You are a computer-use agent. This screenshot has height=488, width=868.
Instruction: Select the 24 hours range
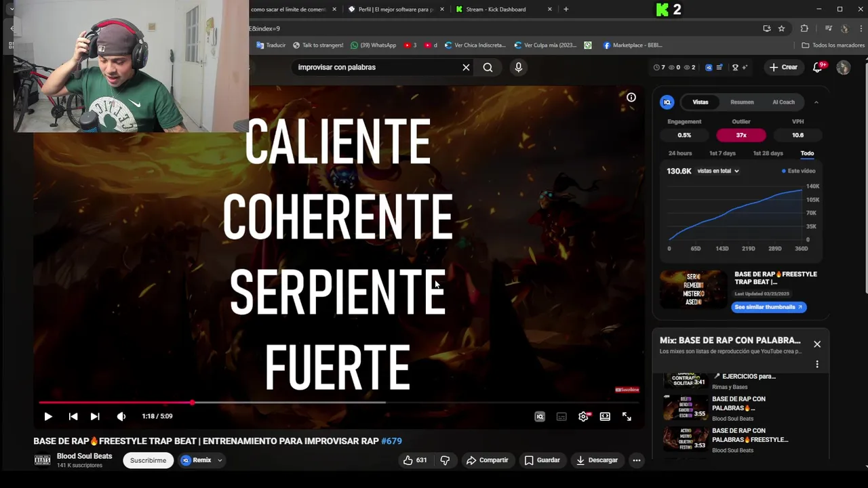(680, 153)
